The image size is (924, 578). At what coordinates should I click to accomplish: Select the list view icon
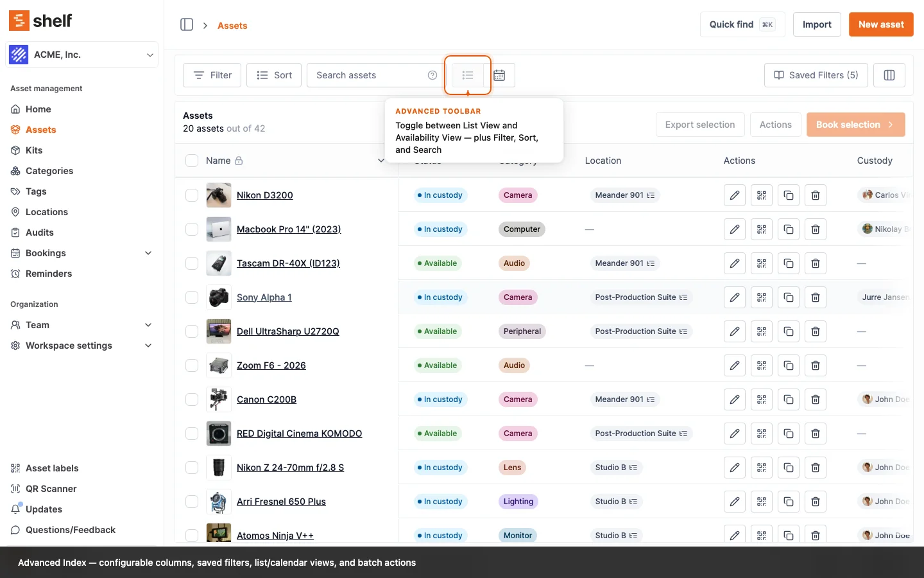tap(468, 75)
